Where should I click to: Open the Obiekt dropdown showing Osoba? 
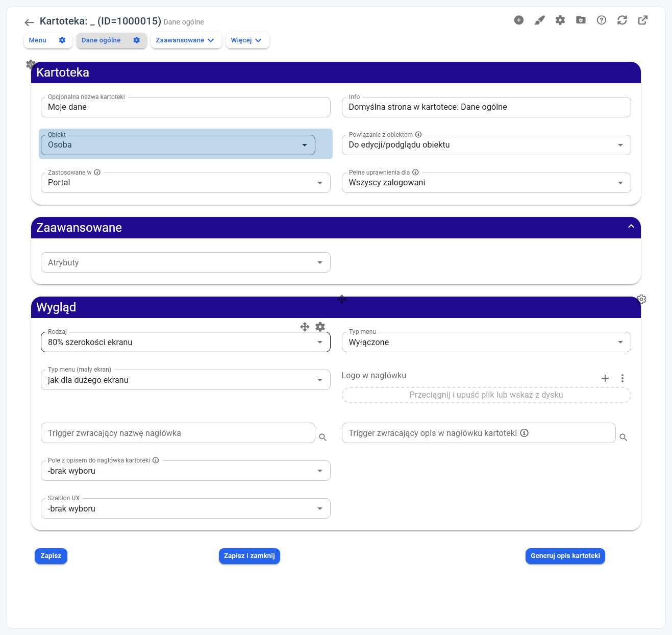point(178,145)
